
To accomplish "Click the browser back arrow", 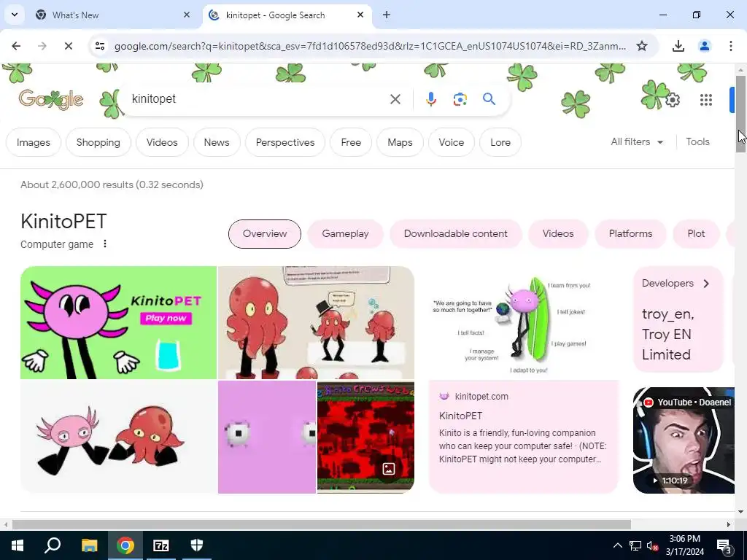I will point(16,46).
